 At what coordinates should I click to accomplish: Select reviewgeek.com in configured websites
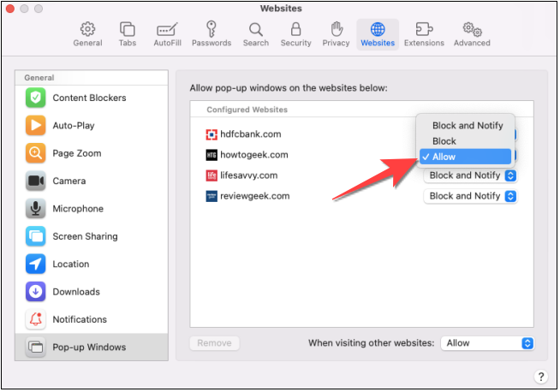[x=255, y=196]
